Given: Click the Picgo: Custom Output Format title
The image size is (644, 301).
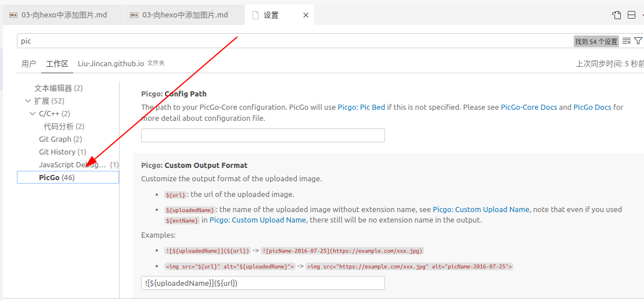Looking at the screenshot, I should point(195,165).
